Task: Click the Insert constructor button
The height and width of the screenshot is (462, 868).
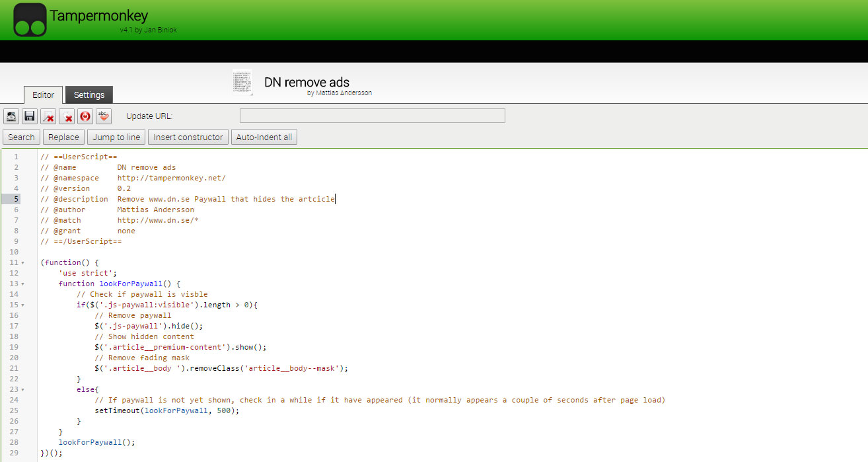Action: click(x=188, y=137)
